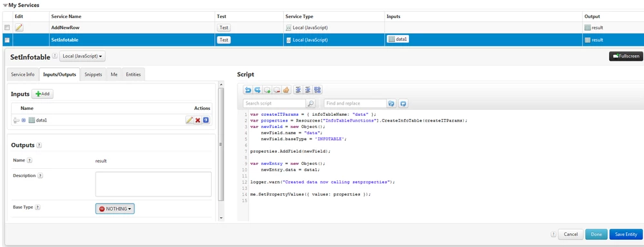Click the data1 chip in Inputs column

pyautogui.click(x=398, y=39)
